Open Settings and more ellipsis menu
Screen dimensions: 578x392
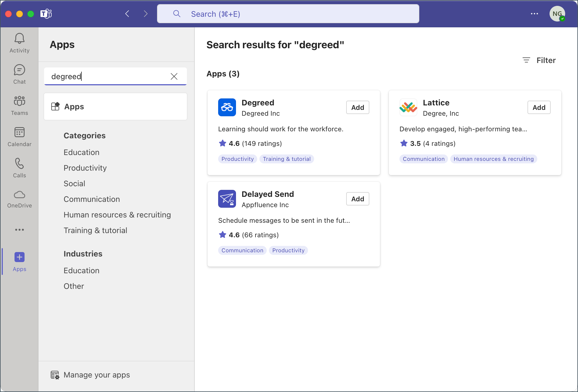coord(534,14)
